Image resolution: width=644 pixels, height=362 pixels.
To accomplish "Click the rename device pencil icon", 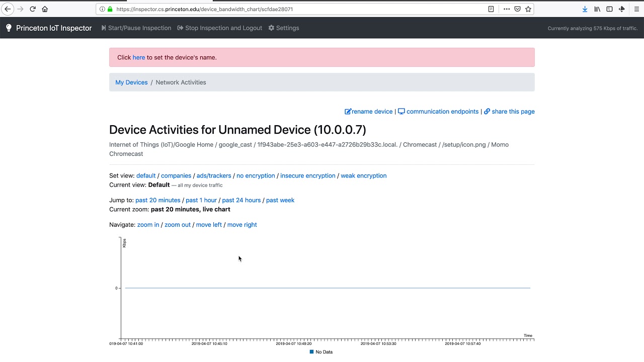I will click(x=348, y=111).
